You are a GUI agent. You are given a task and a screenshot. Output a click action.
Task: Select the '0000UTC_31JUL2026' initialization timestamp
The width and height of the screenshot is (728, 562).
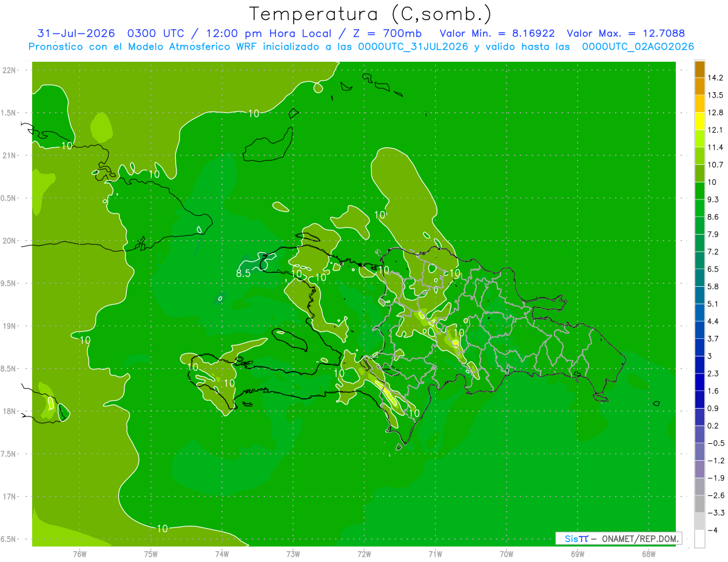[413, 47]
